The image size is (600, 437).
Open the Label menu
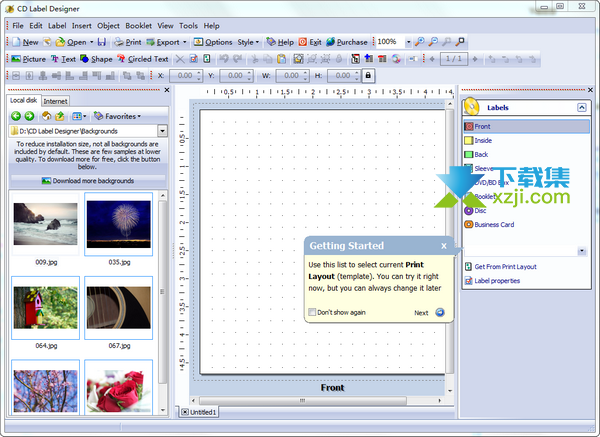click(57, 26)
